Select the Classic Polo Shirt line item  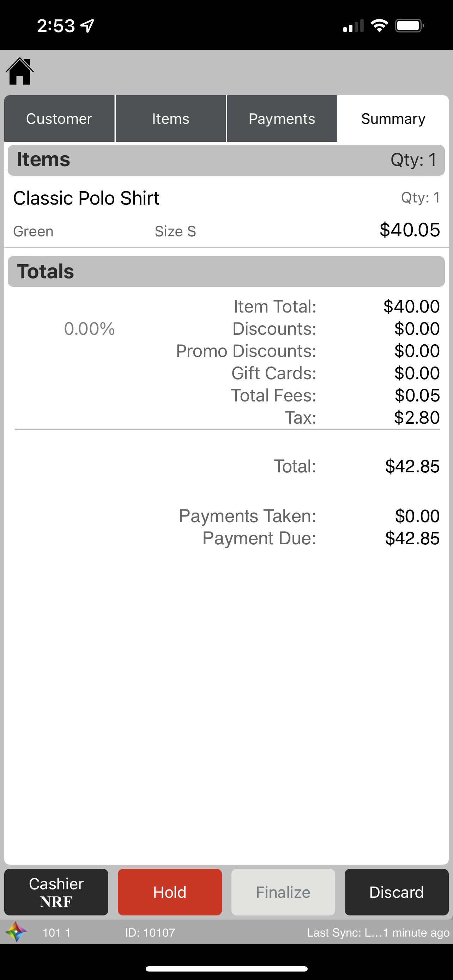[x=226, y=213]
